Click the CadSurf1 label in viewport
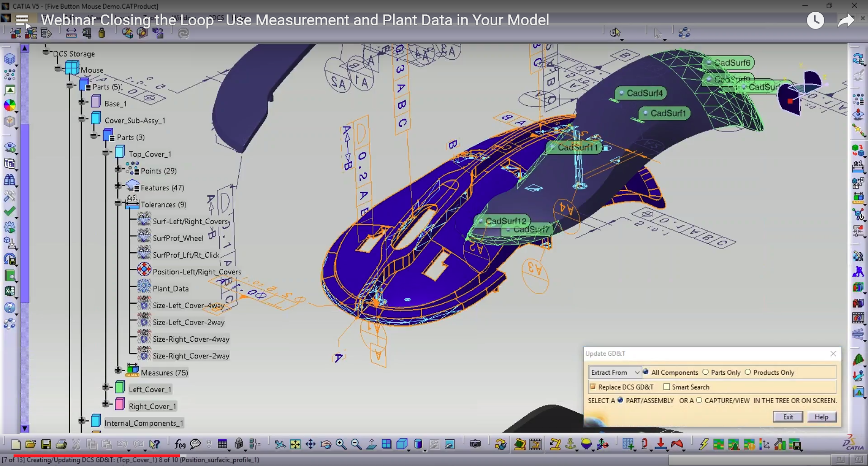The image size is (868, 466). click(x=665, y=113)
